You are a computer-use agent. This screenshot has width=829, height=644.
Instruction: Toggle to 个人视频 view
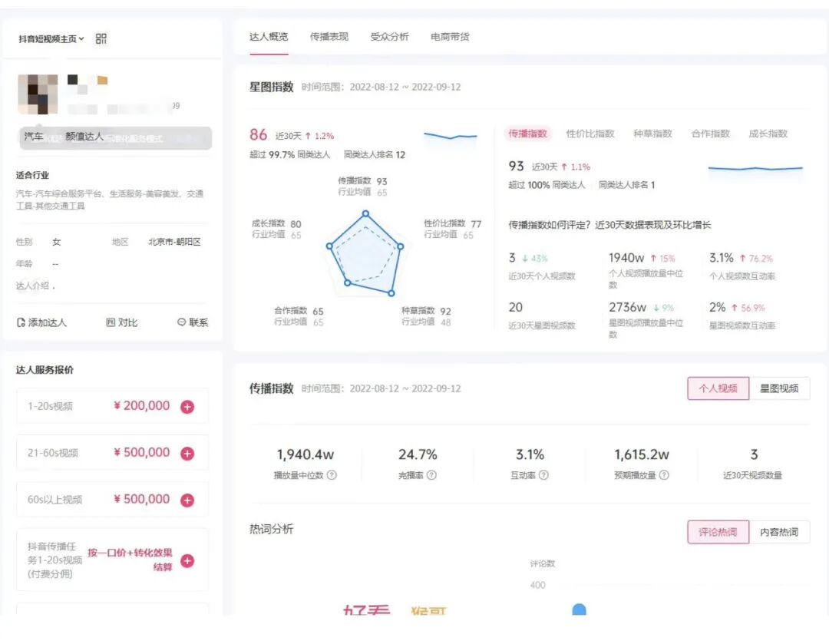click(718, 388)
